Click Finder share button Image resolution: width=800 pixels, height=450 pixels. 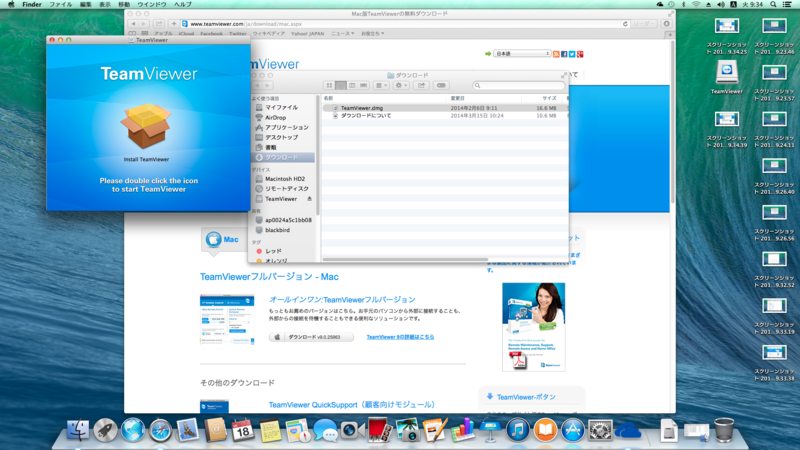click(421, 86)
